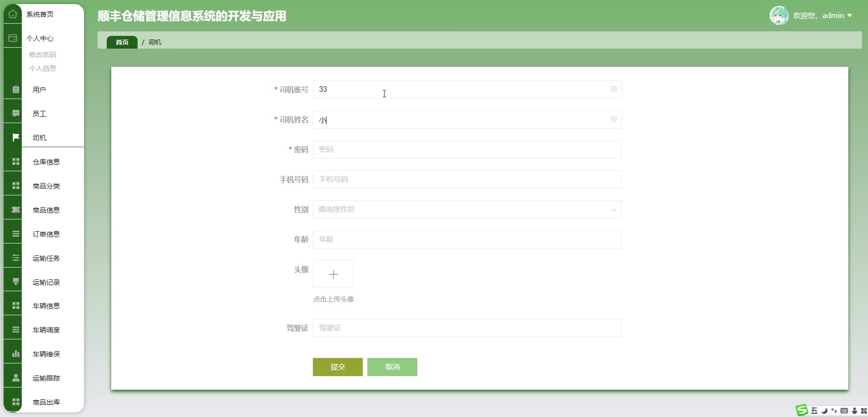Image resolution: width=868 pixels, height=417 pixels.
Task: Click the plus box to upload 头像
Action: pyautogui.click(x=333, y=274)
